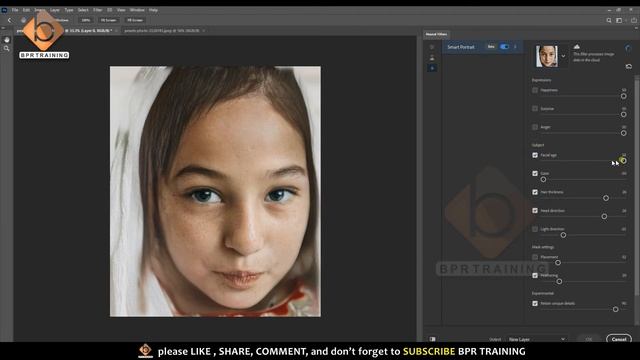This screenshot has height=360, width=640.
Task: Open the Edit menu
Action: coord(26,10)
